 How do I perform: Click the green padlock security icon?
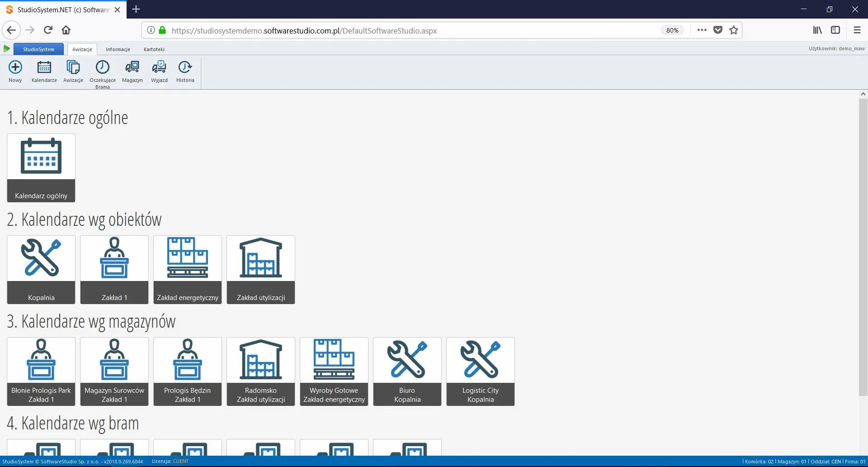[x=162, y=30]
